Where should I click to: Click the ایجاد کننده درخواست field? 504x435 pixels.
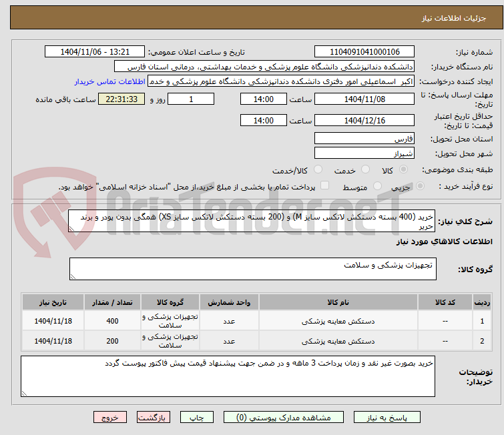(x=281, y=81)
